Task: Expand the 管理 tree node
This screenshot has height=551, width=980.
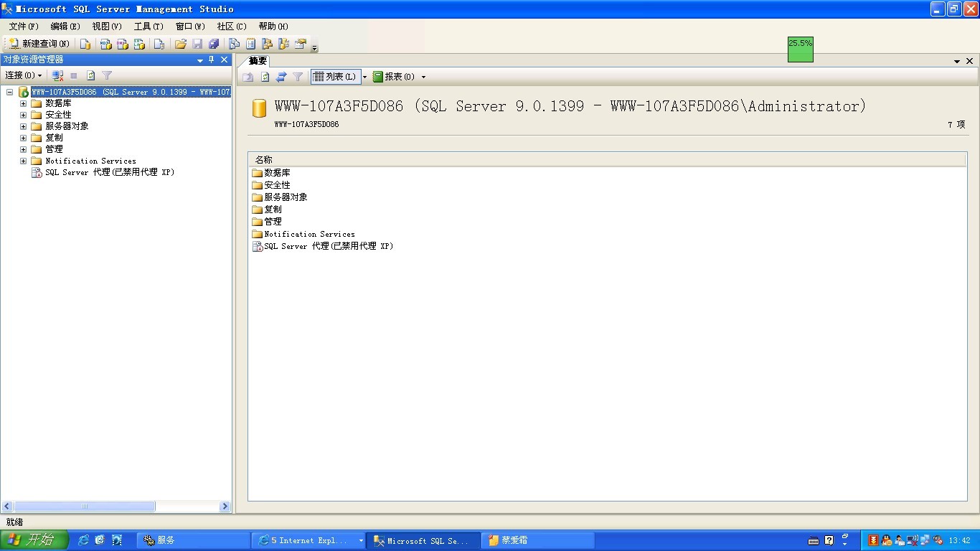Action: (23, 149)
